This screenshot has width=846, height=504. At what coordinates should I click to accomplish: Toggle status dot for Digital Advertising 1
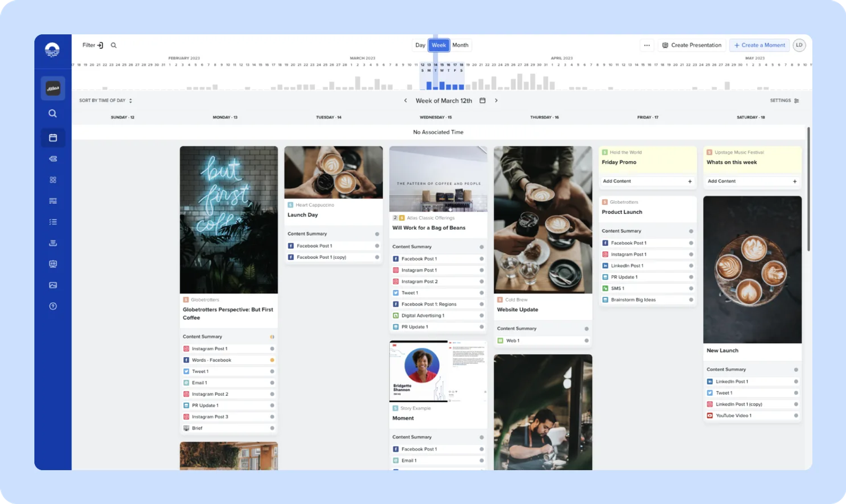[481, 315]
